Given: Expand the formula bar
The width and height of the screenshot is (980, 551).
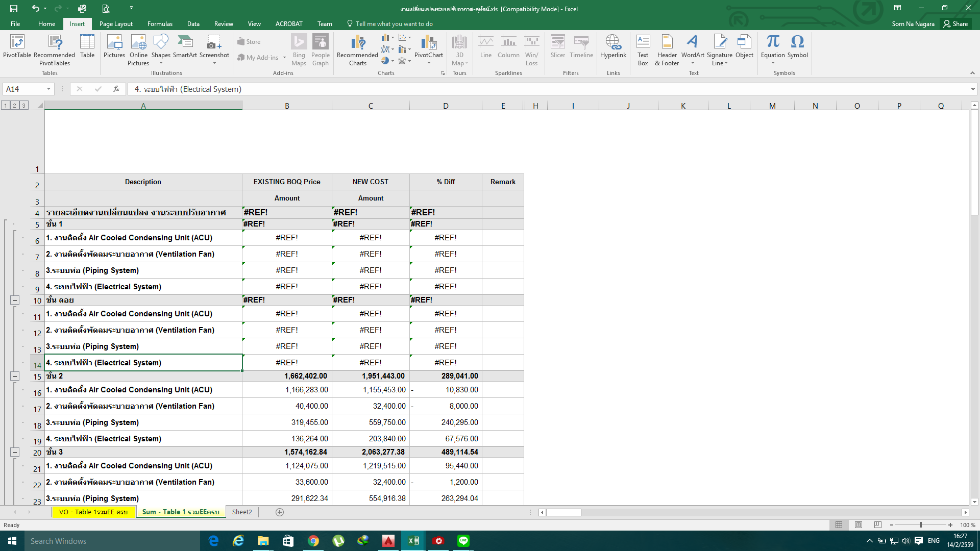Looking at the screenshot, I should (973, 89).
